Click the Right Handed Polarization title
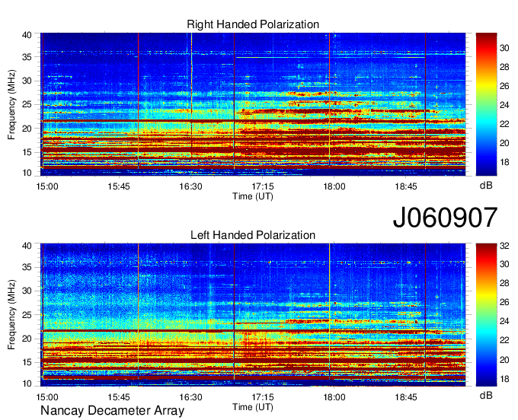Image resolution: width=518 pixels, height=420 pixels. [253, 24]
